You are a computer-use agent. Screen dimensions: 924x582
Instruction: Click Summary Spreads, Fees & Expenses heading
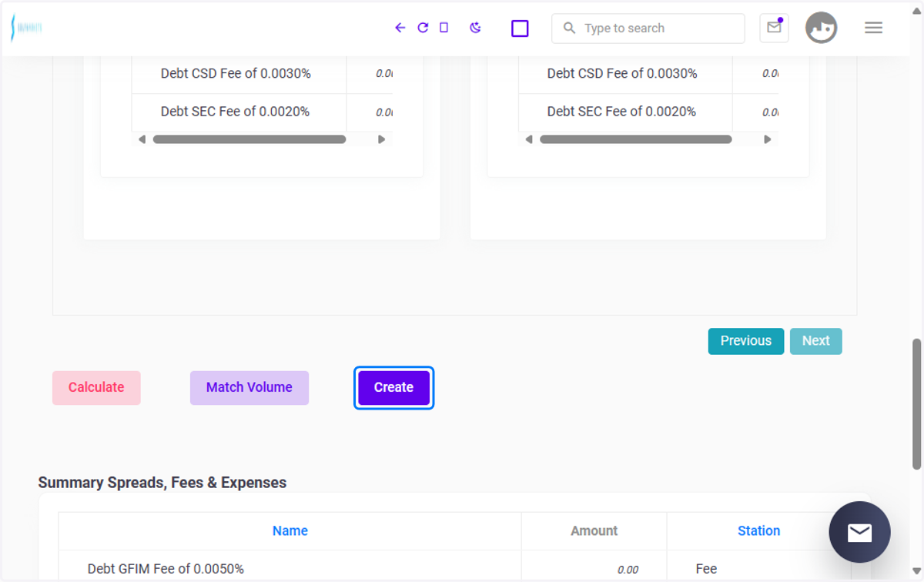tap(162, 483)
